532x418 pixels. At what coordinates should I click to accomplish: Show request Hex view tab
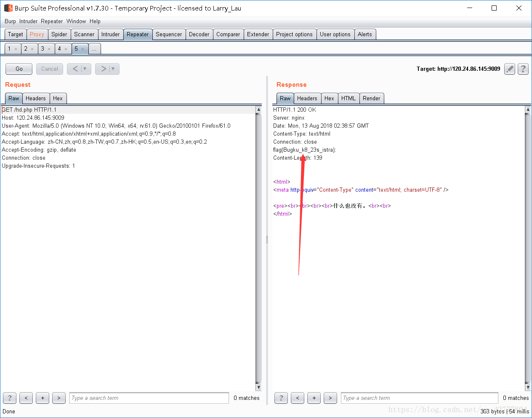tap(58, 98)
